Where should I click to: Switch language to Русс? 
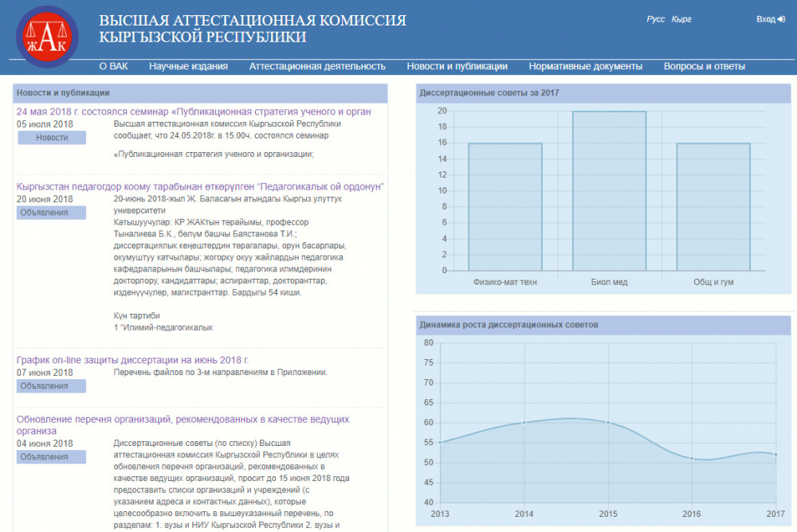click(655, 19)
